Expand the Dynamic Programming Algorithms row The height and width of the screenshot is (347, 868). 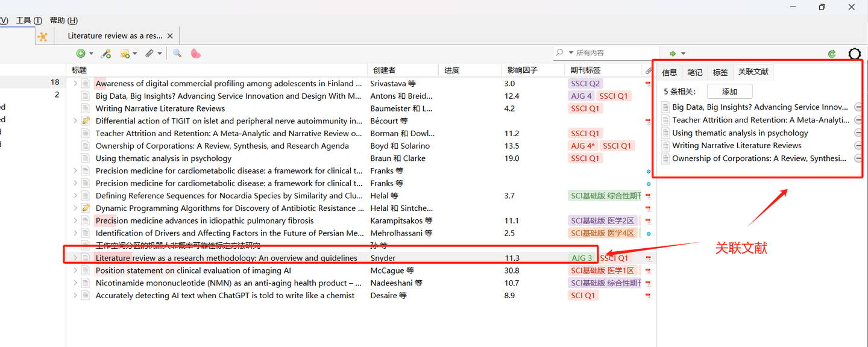(x=75, y=208)
